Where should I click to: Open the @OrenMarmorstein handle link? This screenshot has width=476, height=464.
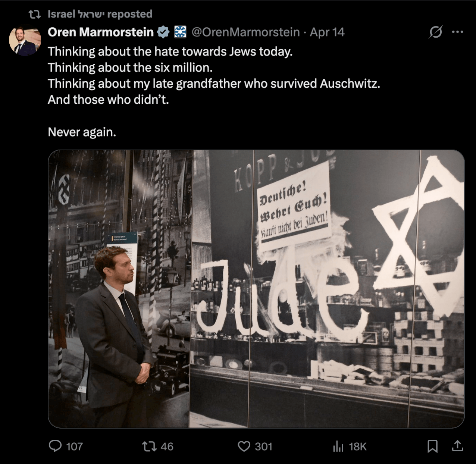pyautogui.click(x=245, y=32)
